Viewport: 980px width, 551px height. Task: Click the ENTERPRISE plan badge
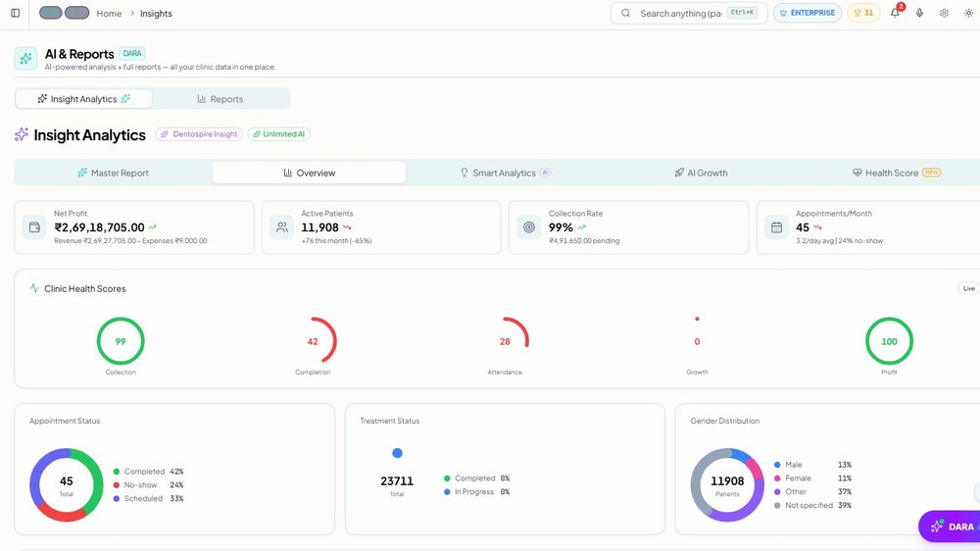807,13
